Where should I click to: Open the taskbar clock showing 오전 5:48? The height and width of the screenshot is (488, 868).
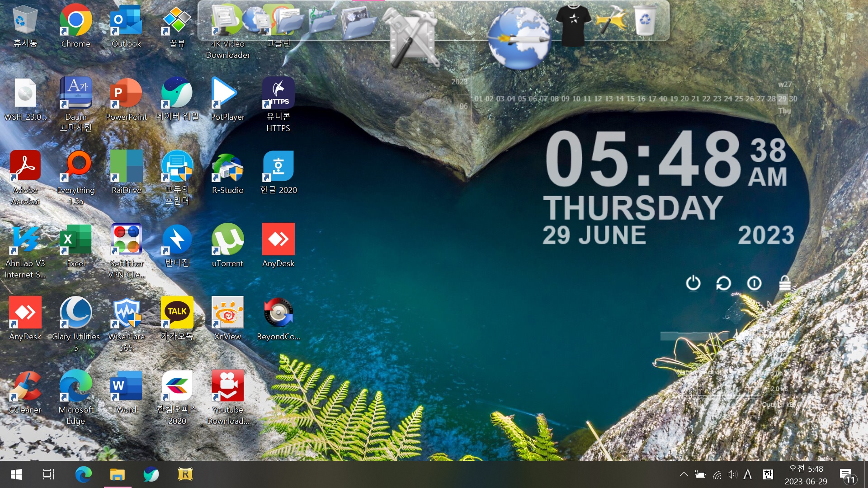click(806, 475)
